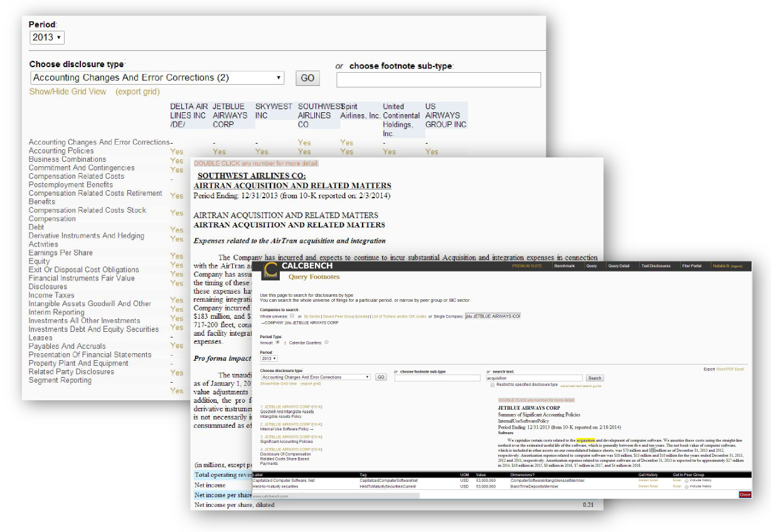Image resolution: width=771 pixels, height=532 pixels.
Task: Open the Period 2013 dropdown in back window
Action: tap(47, 38)
